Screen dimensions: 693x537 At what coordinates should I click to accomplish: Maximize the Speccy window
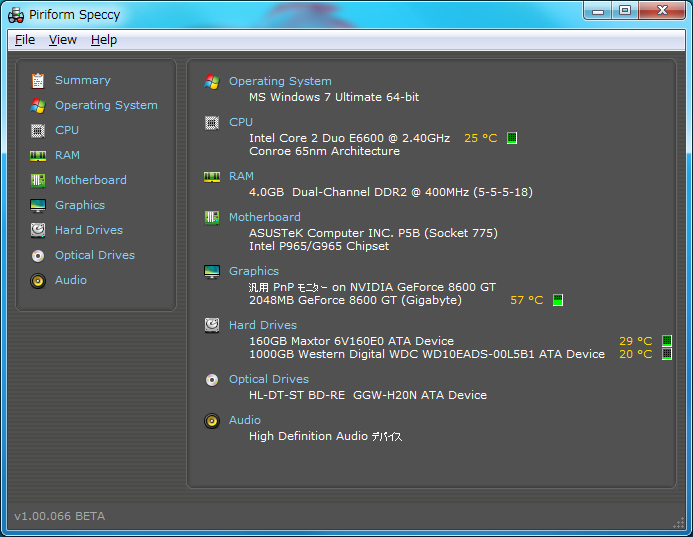point(624,11)
